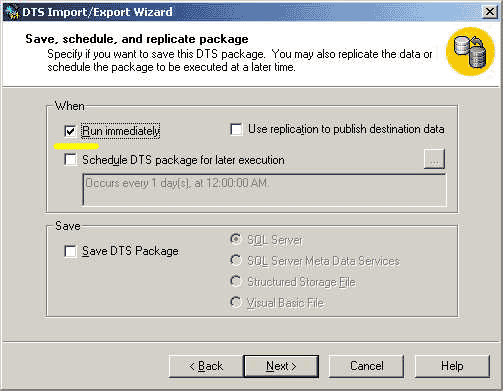Proceed with the Next button
This screenshot has width=504, height=391.
[x=281, y=366]
